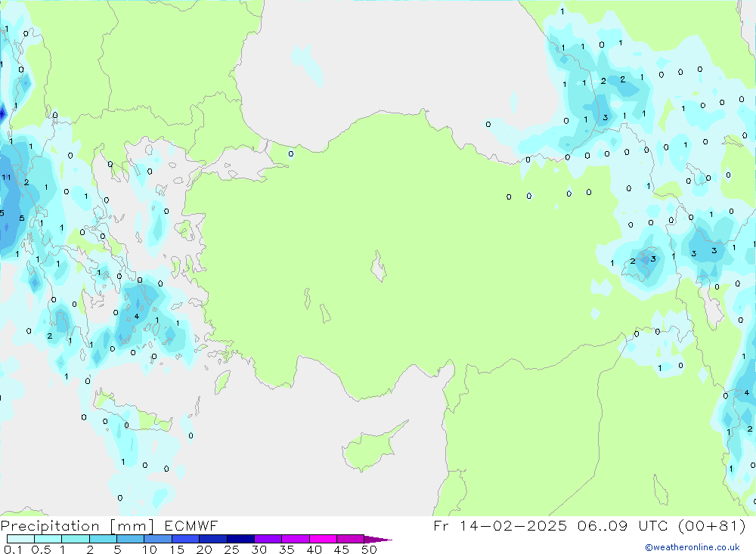Screen dimensions: 756x554
Task: Pick the 45–50 mm magenta legend swatch
Action: [x=350, y=539]
